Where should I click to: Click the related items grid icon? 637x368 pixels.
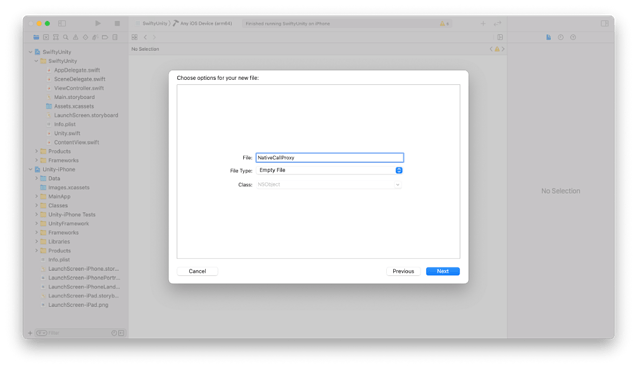(134, 37)
